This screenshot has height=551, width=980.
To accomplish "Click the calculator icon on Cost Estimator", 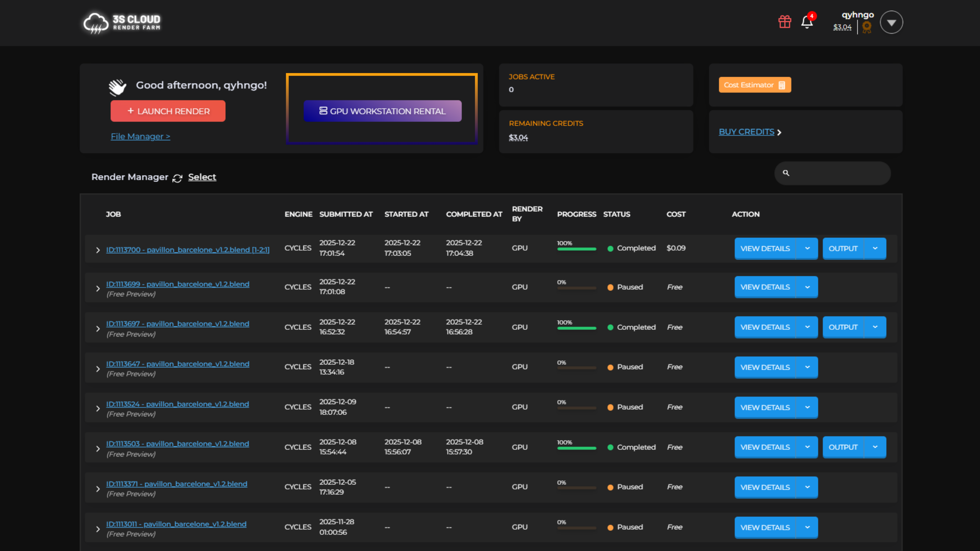I will coord(782,85).
